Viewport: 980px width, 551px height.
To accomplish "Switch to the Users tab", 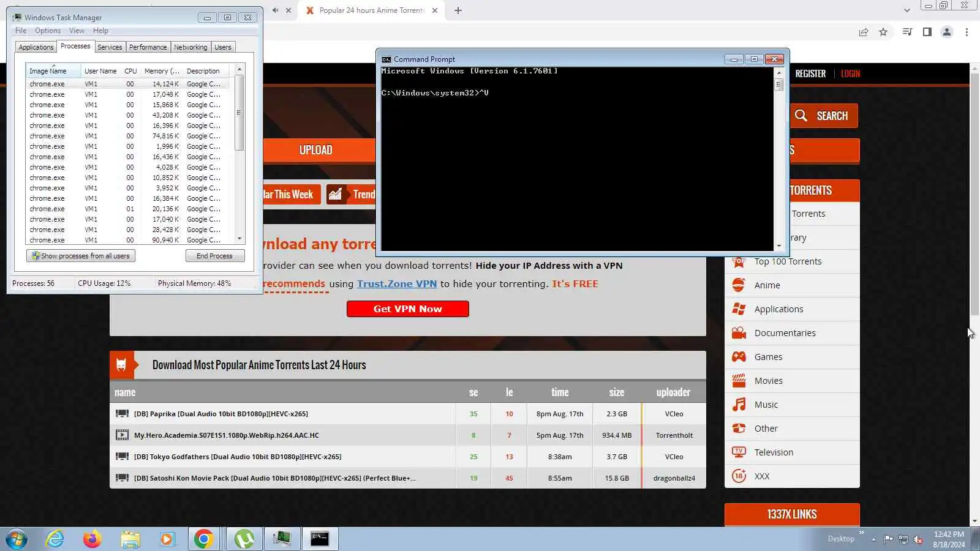I will pos(223,47).
